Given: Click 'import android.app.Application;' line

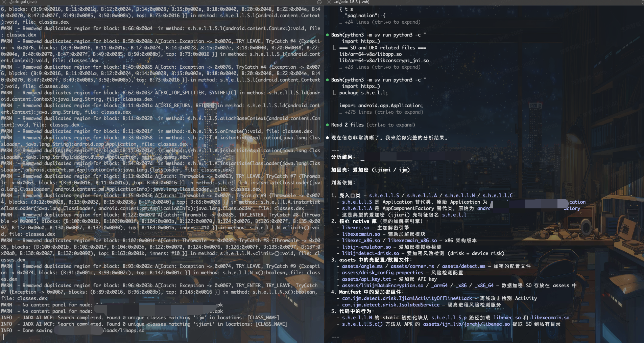Looking at the screenshot, I should coord(381,106).
